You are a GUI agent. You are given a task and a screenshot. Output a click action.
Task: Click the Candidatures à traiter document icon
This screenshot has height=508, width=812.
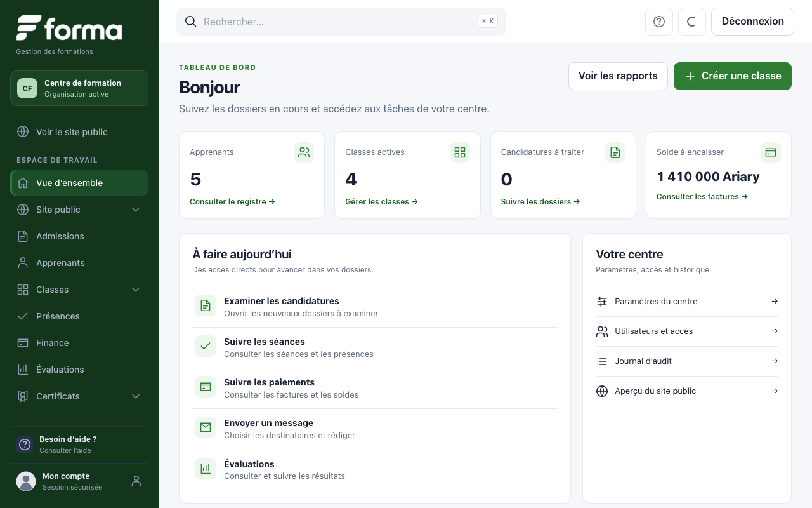click(615, 152)
